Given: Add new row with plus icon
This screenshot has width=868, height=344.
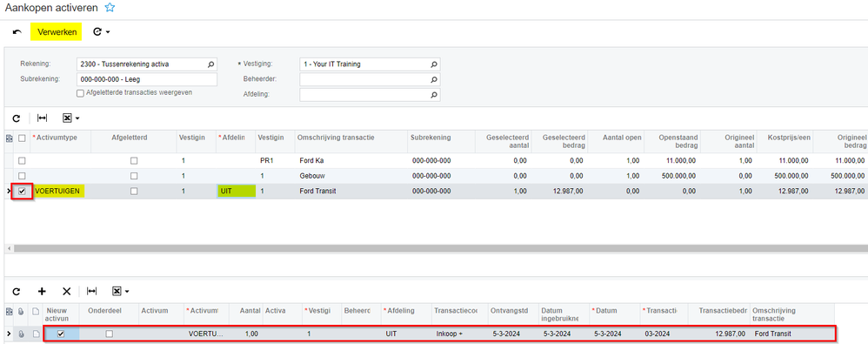Looking at the screenshot, I should (42, 292).
